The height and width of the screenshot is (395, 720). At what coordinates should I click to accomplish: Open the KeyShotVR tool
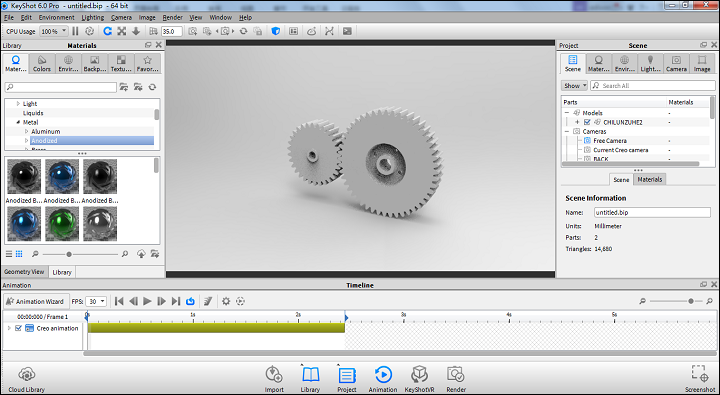[x=419, y=379]
